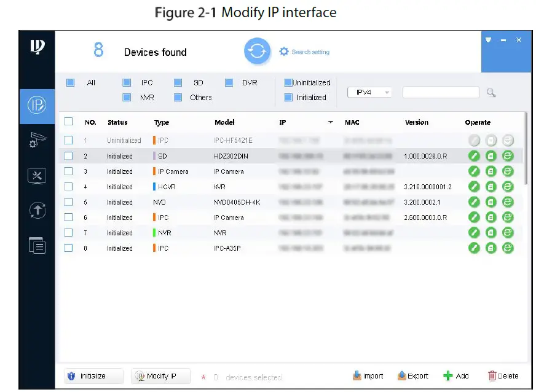
Task: Click edit icon for NVR row 7
Action: (474, 233)
